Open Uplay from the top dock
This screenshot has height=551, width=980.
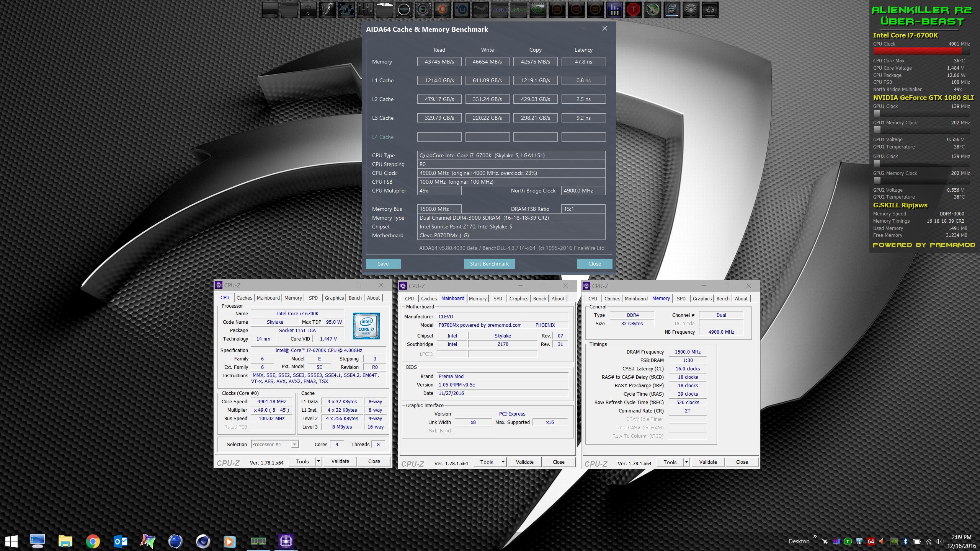coord(461,10)
